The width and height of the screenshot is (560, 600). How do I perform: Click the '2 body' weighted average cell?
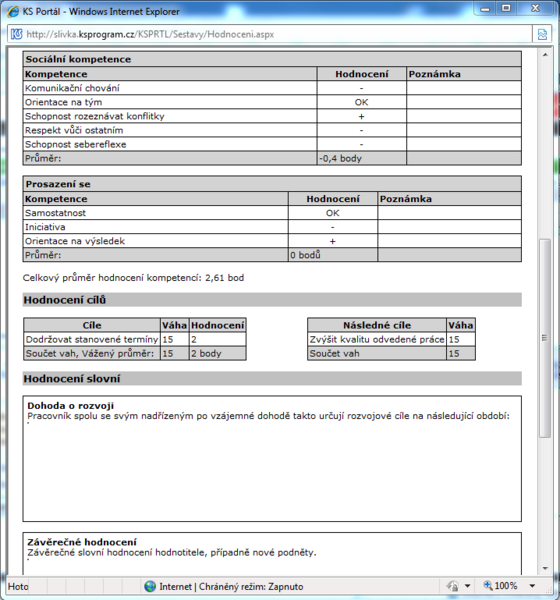tap(217, 354)
